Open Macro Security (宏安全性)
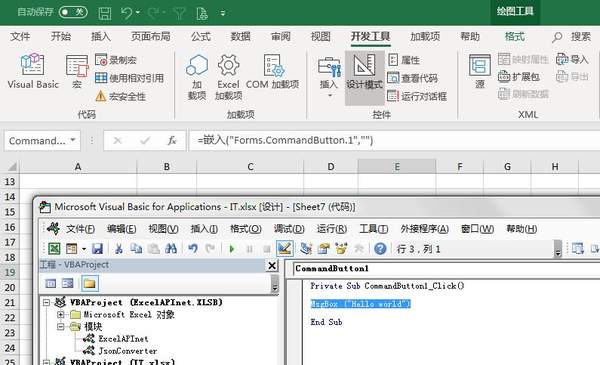 pyautogui.click(x=121, y=96)
